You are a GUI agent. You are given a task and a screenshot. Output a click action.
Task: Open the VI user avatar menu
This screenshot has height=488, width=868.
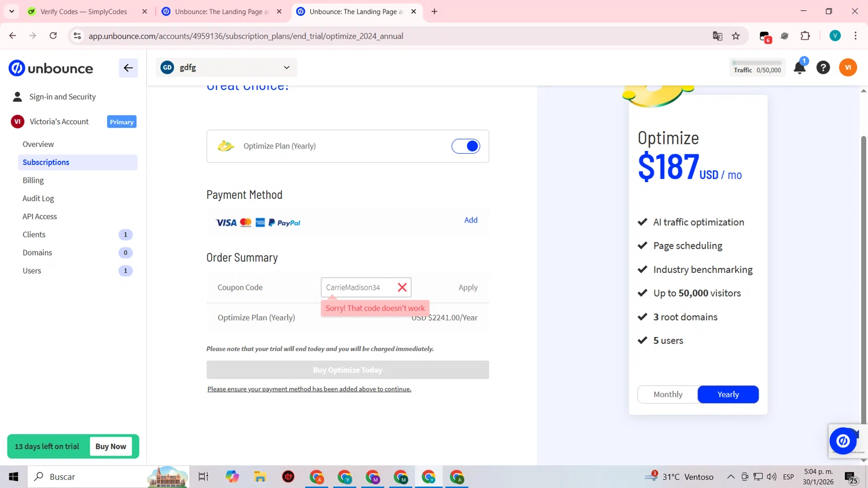[x=848, y=68]
